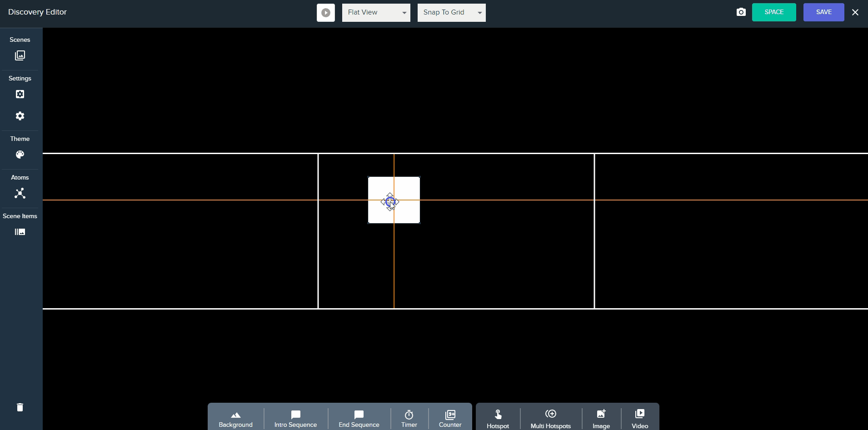This screenshot has width=868, height=430.
Task: Click the SPACE button
Action: tap(774, 12)
